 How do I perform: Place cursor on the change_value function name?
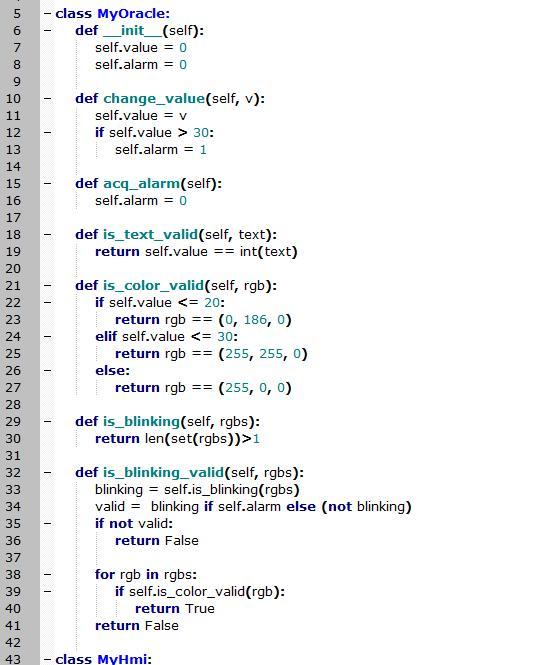click(x=154, y=99)
